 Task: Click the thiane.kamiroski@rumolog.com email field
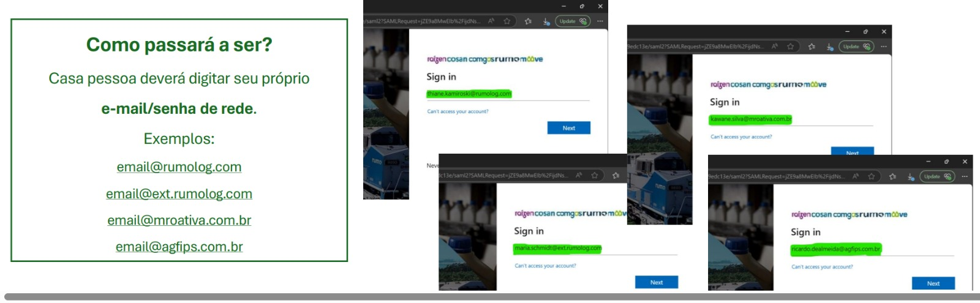click(508, 94)
